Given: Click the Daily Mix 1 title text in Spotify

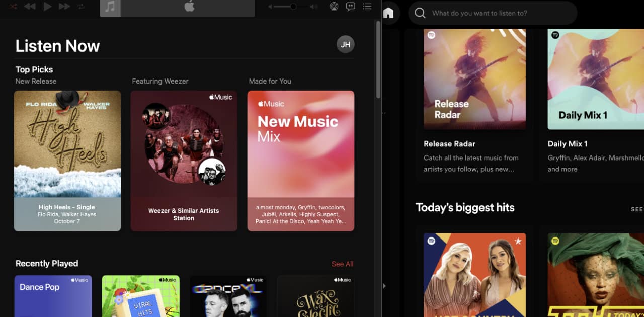Looking at the screenshot, I should pyautogui.click(x=568, y=144).
